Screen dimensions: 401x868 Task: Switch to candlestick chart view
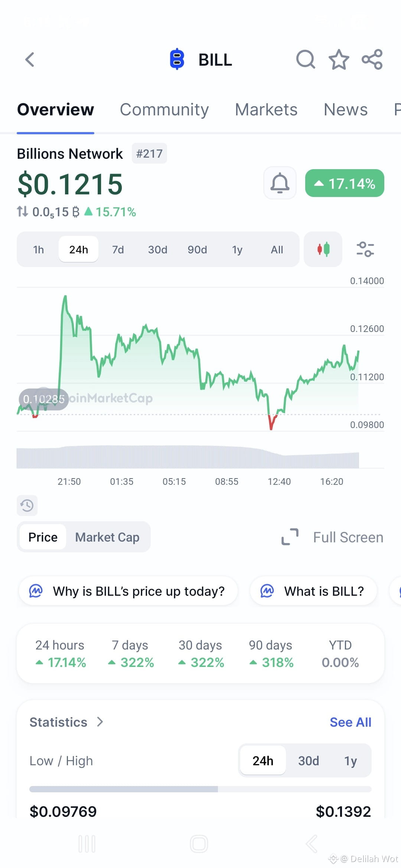[323, 249]
